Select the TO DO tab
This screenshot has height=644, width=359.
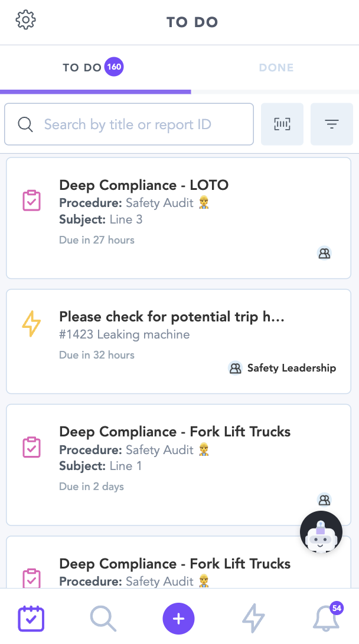(x=82, y=68)
